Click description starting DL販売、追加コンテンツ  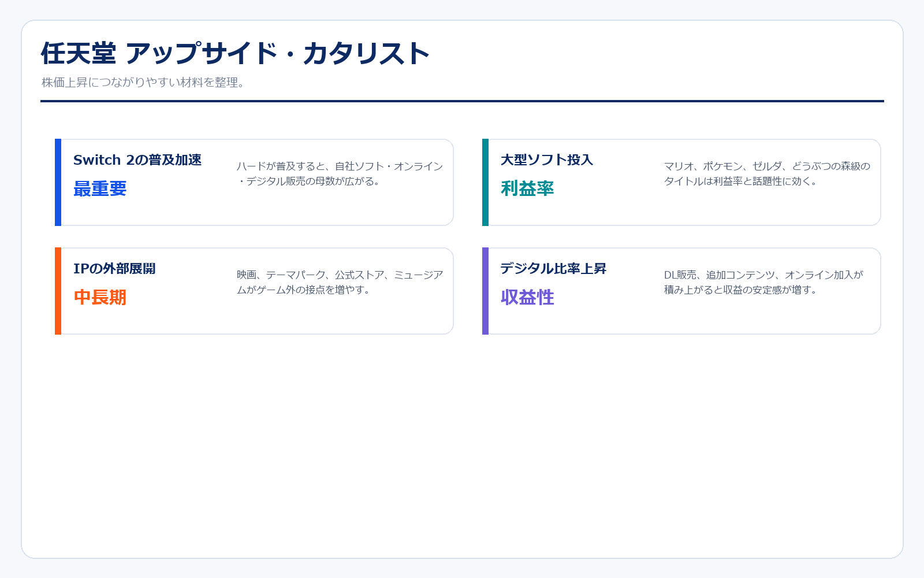pyautogui.click(x=763, y=283)
